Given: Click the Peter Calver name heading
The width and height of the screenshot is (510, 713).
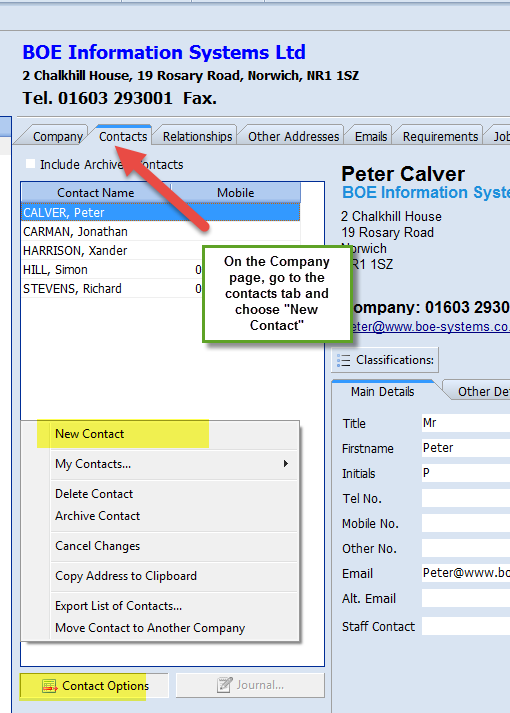Looking at the screenshot, I should coord(403,174).
